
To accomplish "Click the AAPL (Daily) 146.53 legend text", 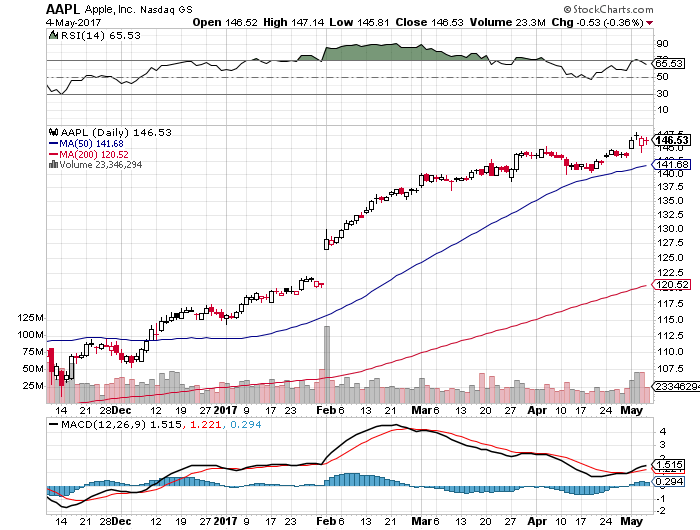I will (116, 133).
